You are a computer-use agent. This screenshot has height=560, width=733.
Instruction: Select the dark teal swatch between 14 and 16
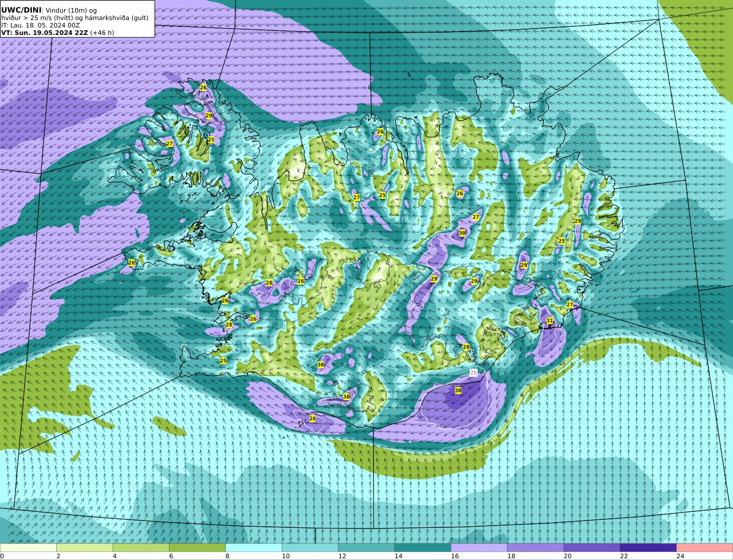point(423,547)
